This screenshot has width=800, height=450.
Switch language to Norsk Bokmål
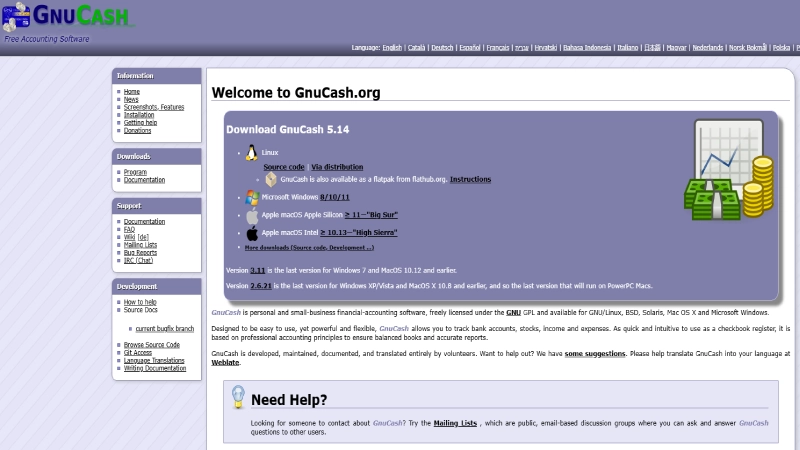pos(747,47)
